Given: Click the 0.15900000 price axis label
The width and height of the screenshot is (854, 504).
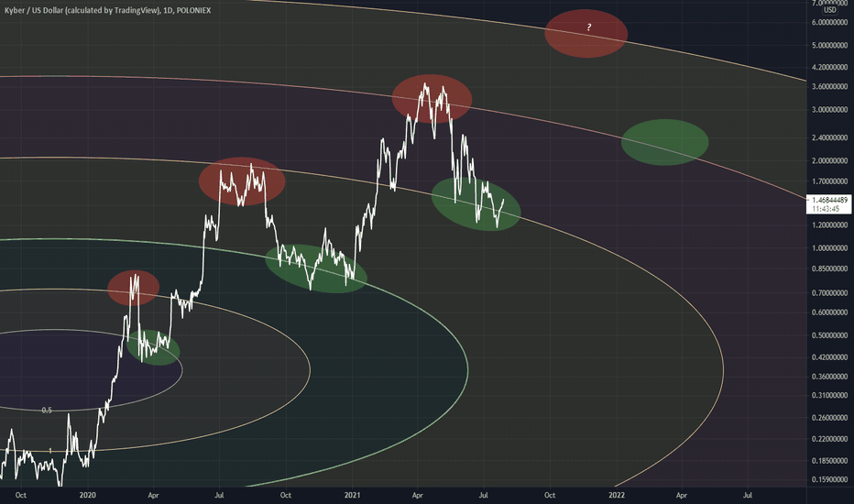Looking at the screenshot, I should (829, 479).
